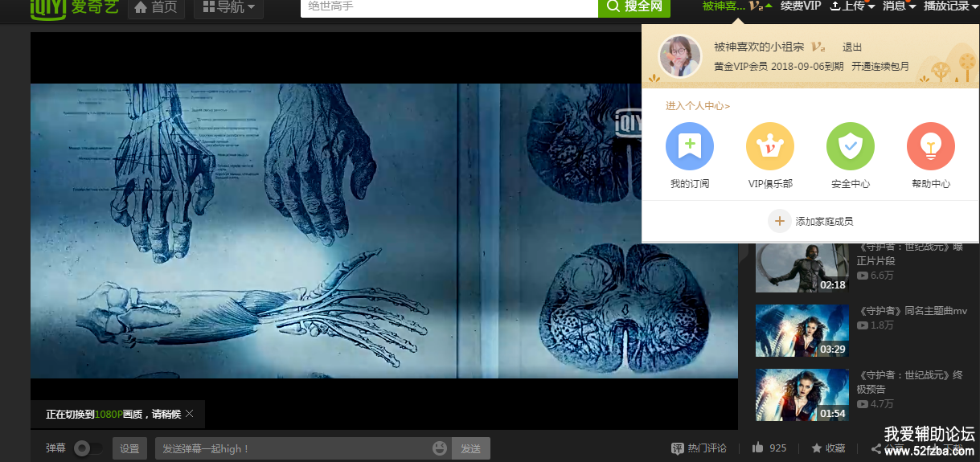Open the 消息 messages dropdown
980x462 pixels.
pos(900,6)
